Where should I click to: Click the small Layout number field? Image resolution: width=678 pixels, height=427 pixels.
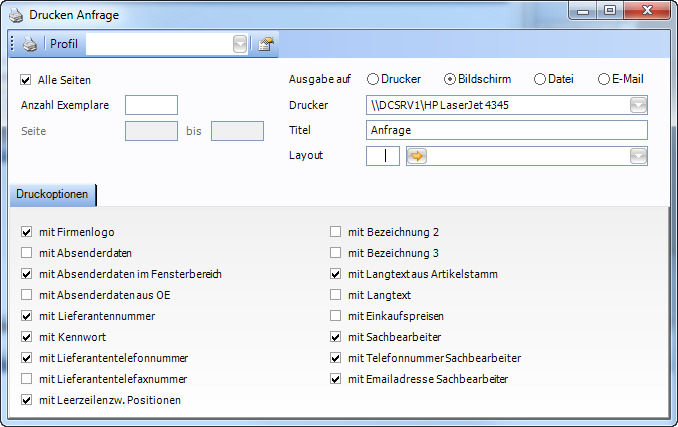coord(383,156)
